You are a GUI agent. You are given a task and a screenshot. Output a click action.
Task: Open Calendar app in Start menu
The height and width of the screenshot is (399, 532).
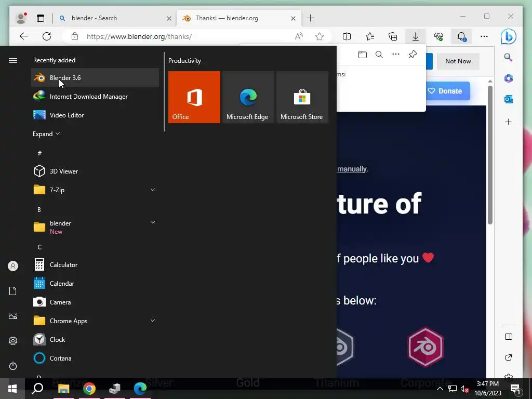[x=95, y=283]
